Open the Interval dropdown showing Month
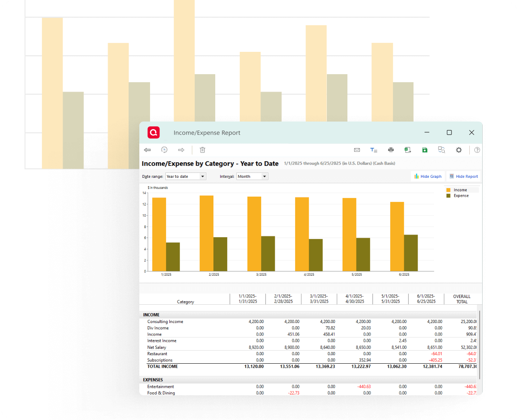 252,176
